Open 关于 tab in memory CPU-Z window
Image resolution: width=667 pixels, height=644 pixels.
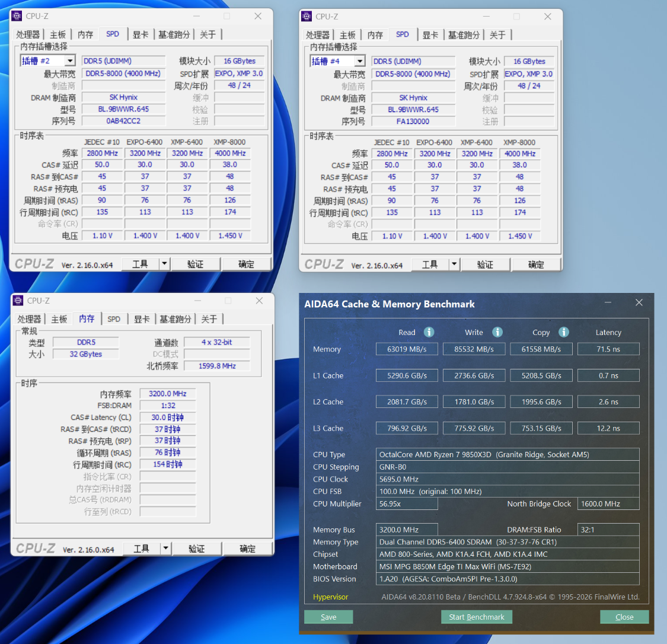tap(209, 319)
